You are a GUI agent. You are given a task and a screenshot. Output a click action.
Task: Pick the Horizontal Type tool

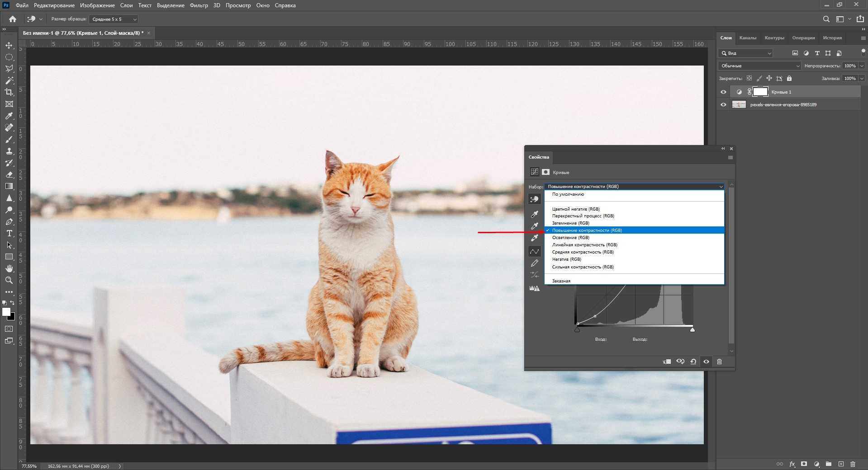[9, 233]
